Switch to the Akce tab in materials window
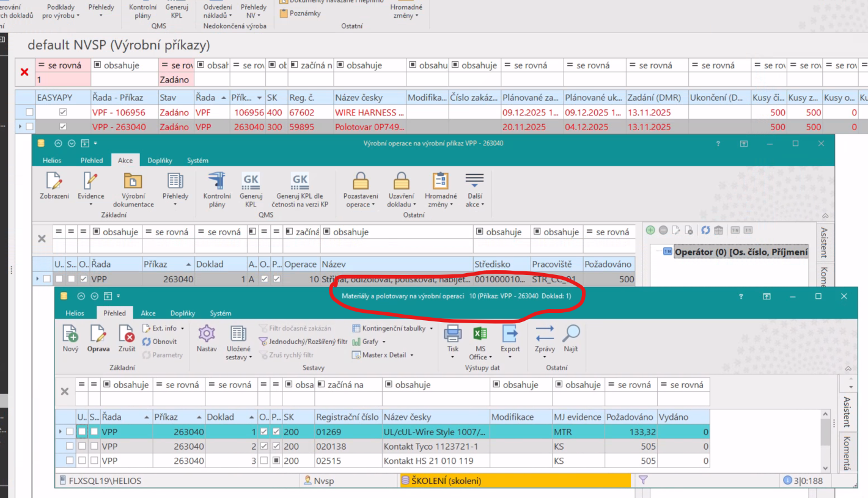 pyautogui.click(x=148, y=313)
